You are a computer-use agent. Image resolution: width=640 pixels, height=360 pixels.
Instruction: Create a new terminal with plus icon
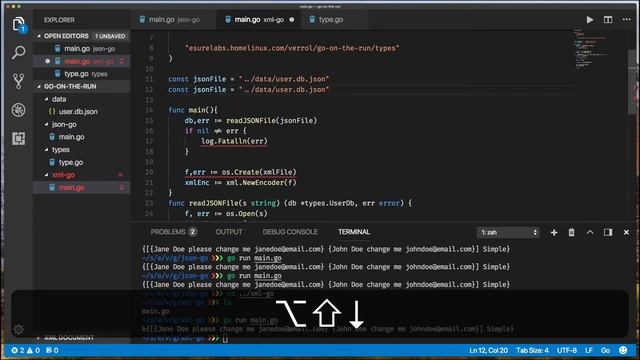point(554,232)
